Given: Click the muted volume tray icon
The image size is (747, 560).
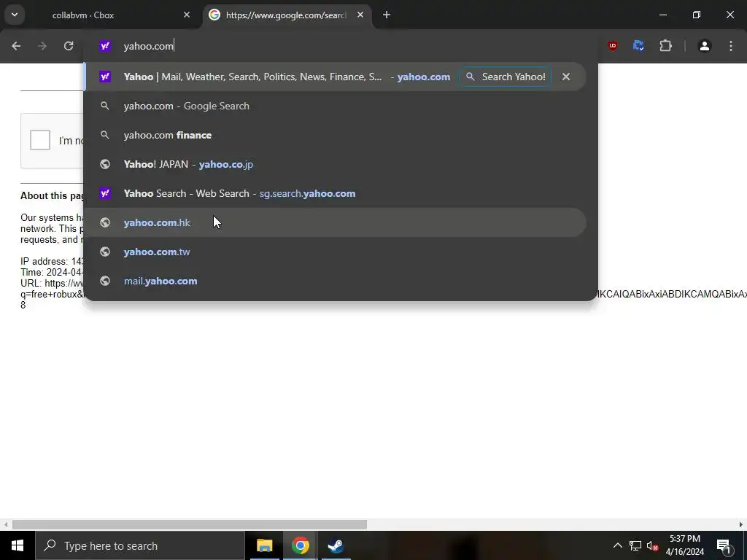Looking at the screenshot, I should [x=653, y=545].
